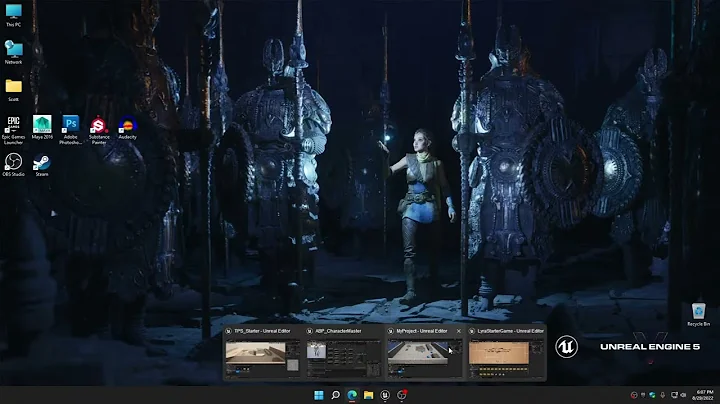720x404 pixels.
Task: Launch Epic Games Launcher shortcut
Action: pyautogui.click(x=13, y=130)
